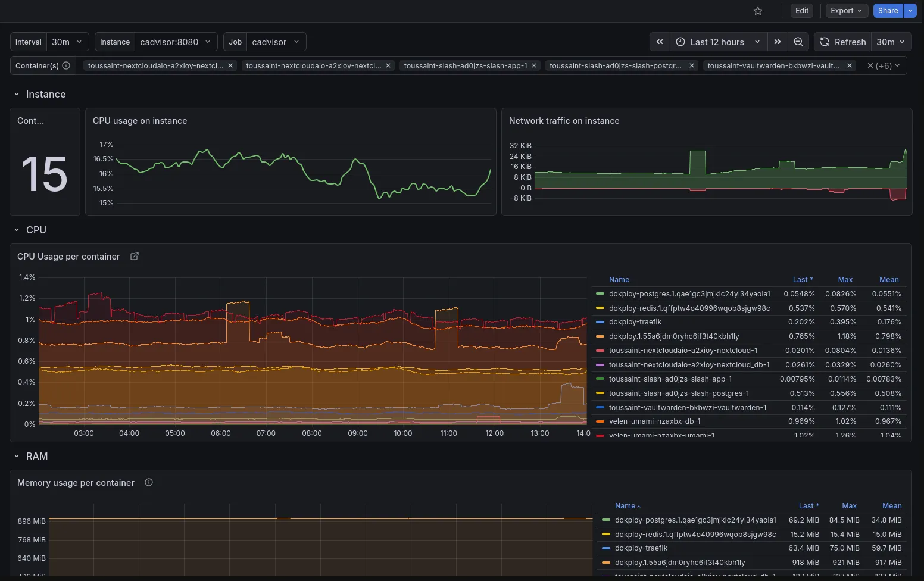Screen dimensions: 924x581
Task: Sort the memory table by Max column
Action: [x=849, y=505]
